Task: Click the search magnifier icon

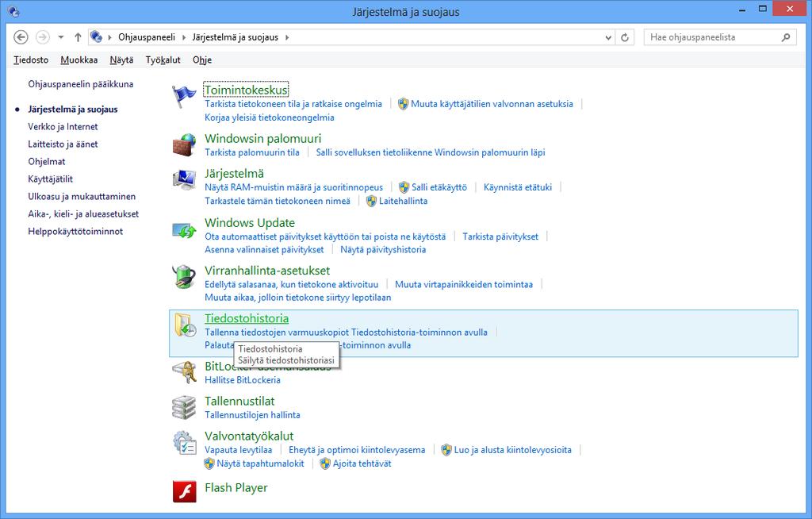Action: point(786,37)
